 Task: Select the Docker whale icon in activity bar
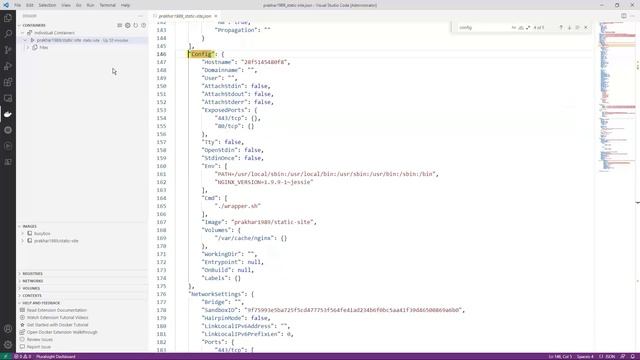coord(8,114)
